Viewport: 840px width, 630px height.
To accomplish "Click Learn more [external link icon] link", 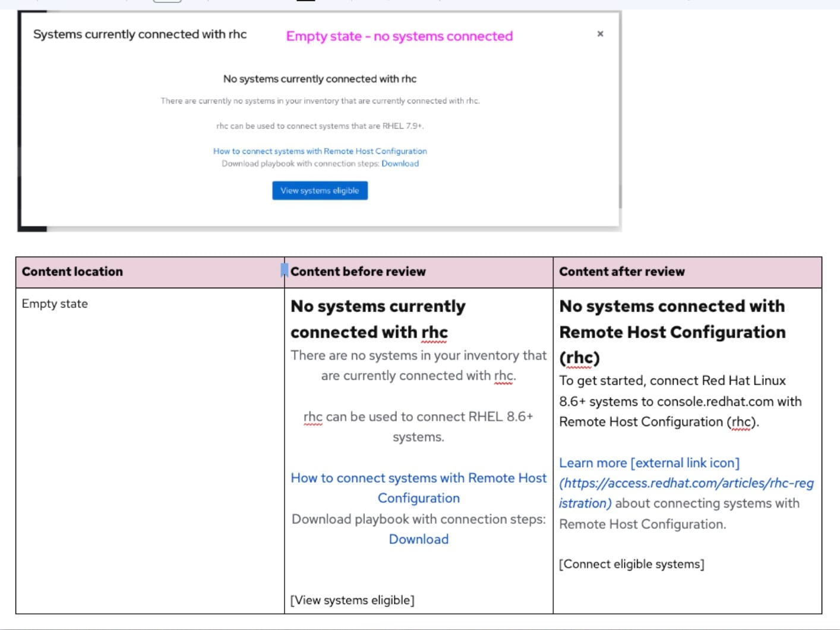I will [649, 463].
